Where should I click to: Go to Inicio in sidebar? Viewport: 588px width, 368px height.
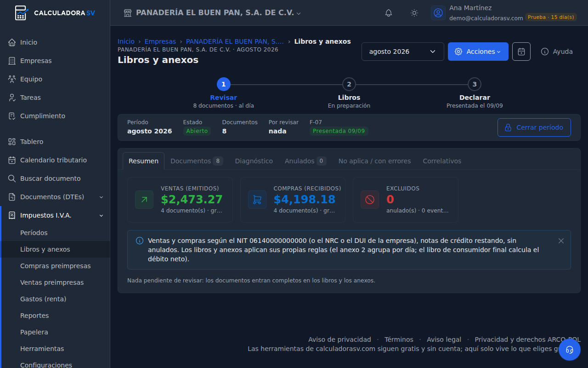55,42
